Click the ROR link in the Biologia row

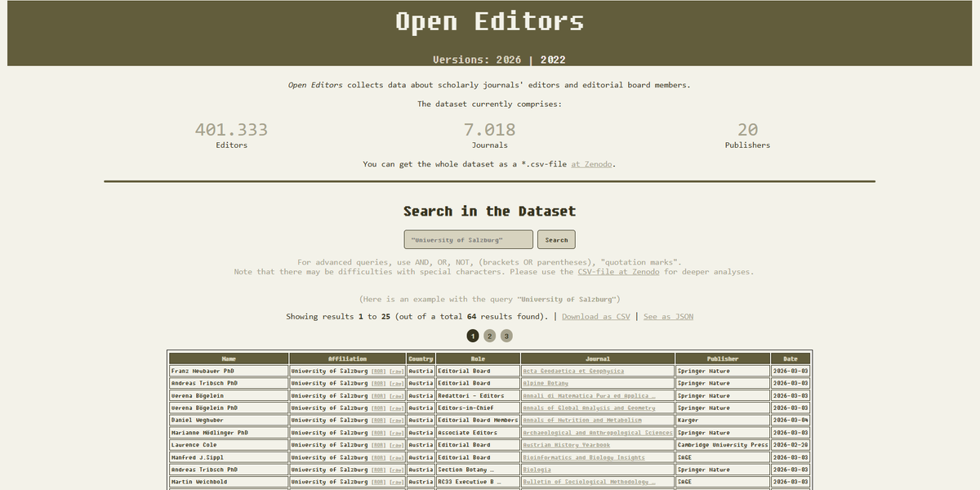pyautogui.click(x=379, y=470)
